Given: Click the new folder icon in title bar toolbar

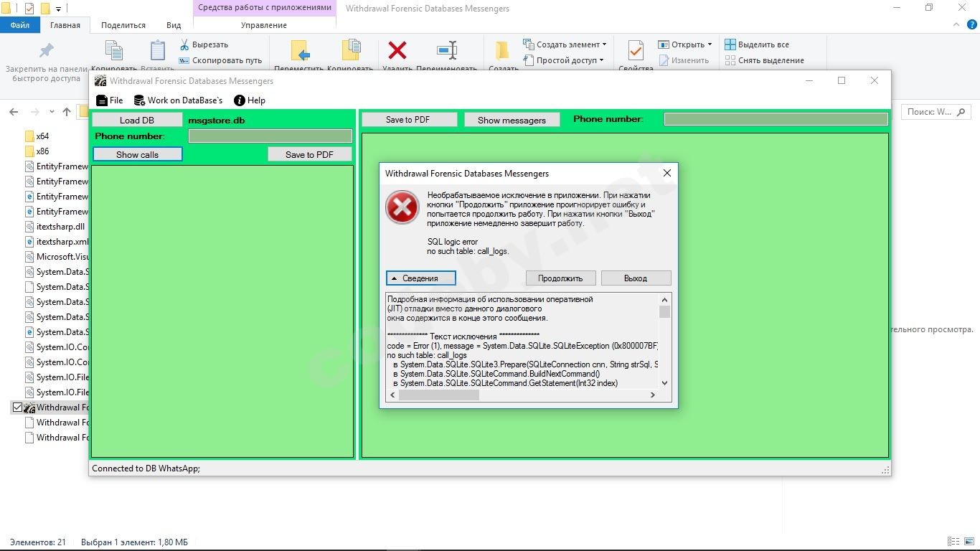Looking at the screenshot, I should coord(45,9).
